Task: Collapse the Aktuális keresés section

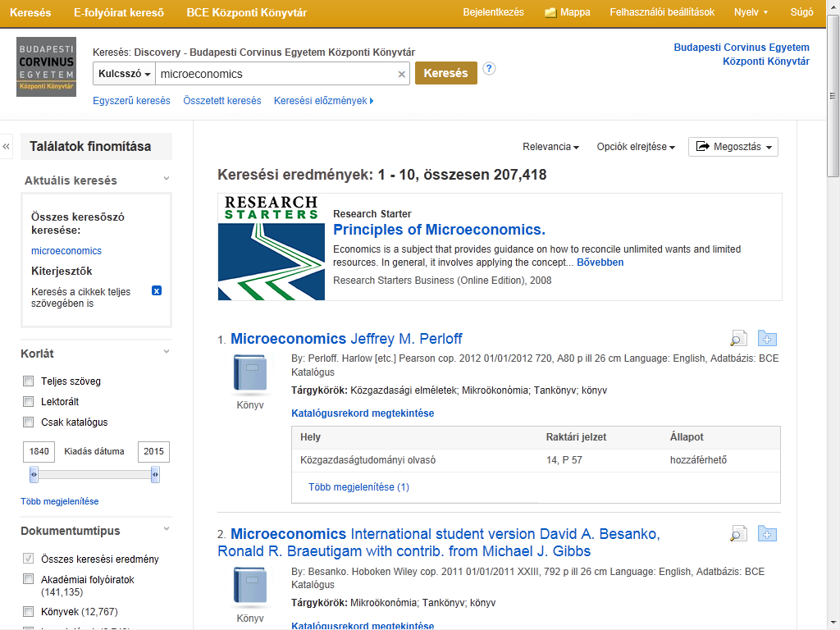Action: click(x=167, y=178)
